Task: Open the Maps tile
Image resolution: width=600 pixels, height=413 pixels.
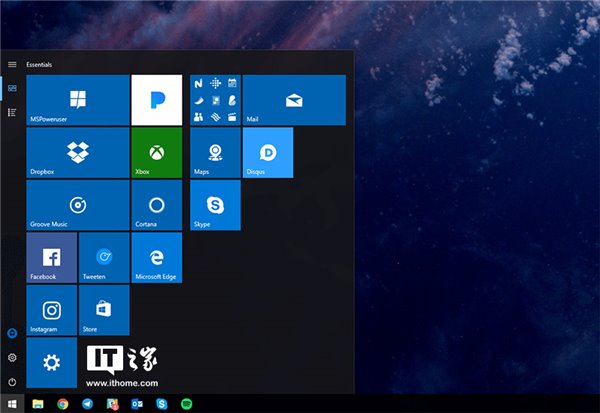Action: 215,153
